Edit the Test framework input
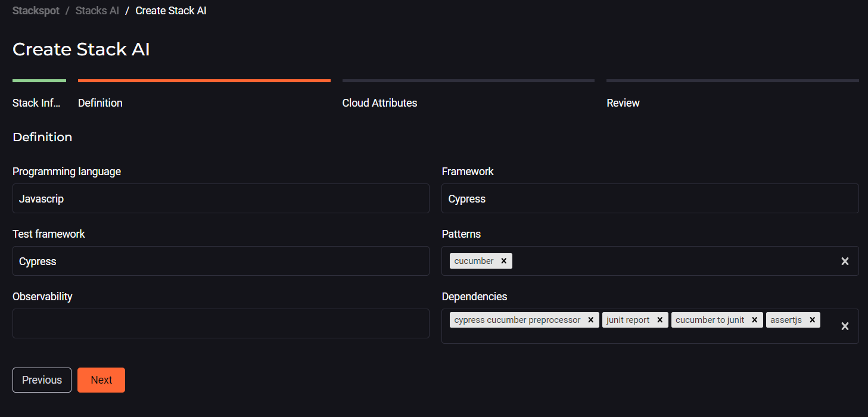The width and height of the screenshot is (868, 417). coord(221,261)
